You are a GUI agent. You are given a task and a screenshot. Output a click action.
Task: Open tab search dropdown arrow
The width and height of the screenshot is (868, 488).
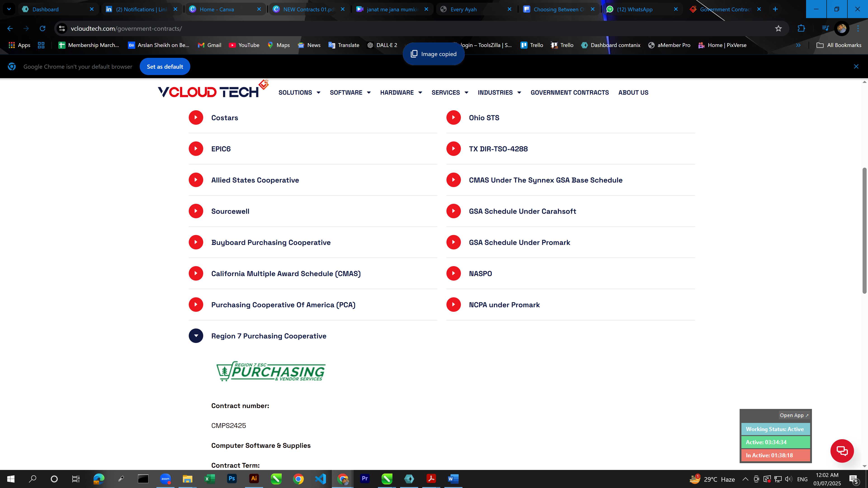click(x=9, y=9)
